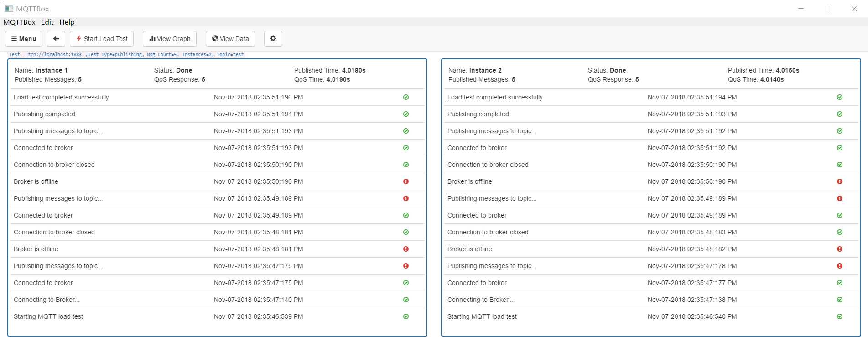Click Instance 2 error icon at 02:35:47:178 Publishing messages

pyautogui.click(x=840, y=266)
